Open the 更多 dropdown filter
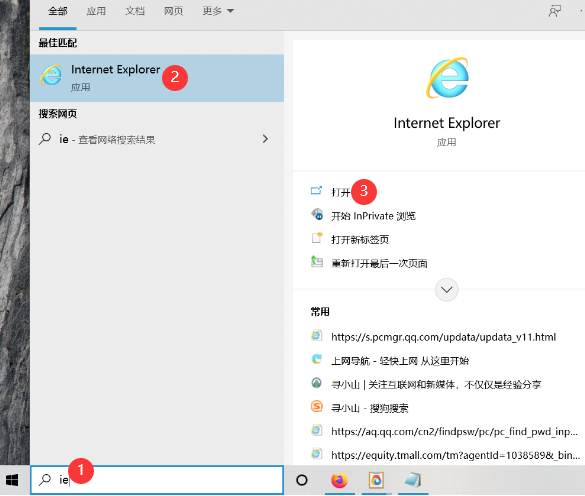 coord(218,11)
